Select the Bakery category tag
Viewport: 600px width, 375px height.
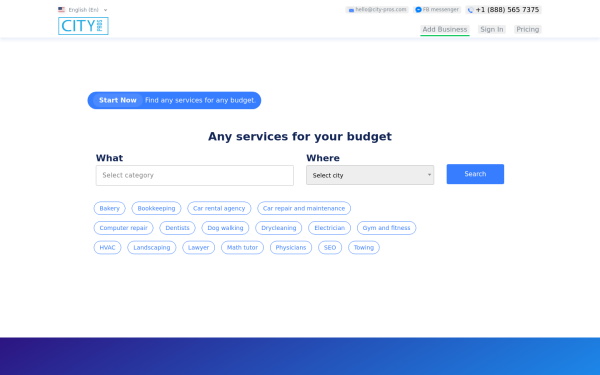coord(109,208)
